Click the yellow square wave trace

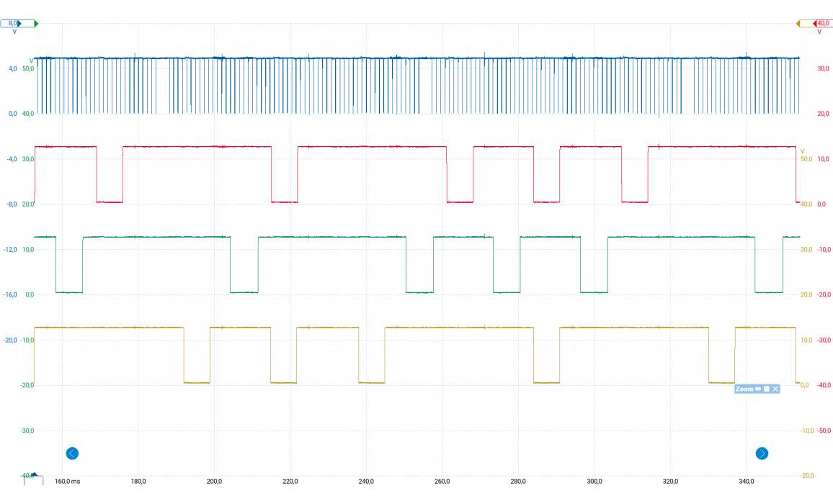[108, 328]
